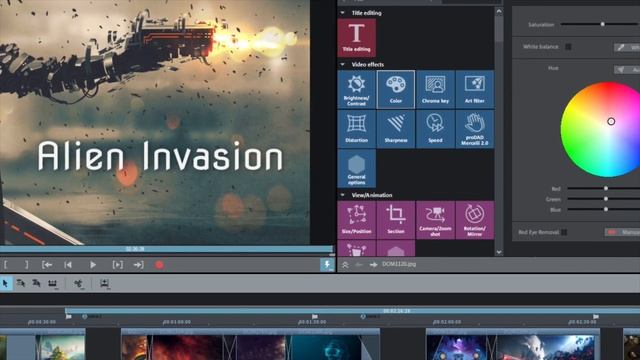Set the range in-point bracket
The image size is (640, 360).
tap(6, 265)
